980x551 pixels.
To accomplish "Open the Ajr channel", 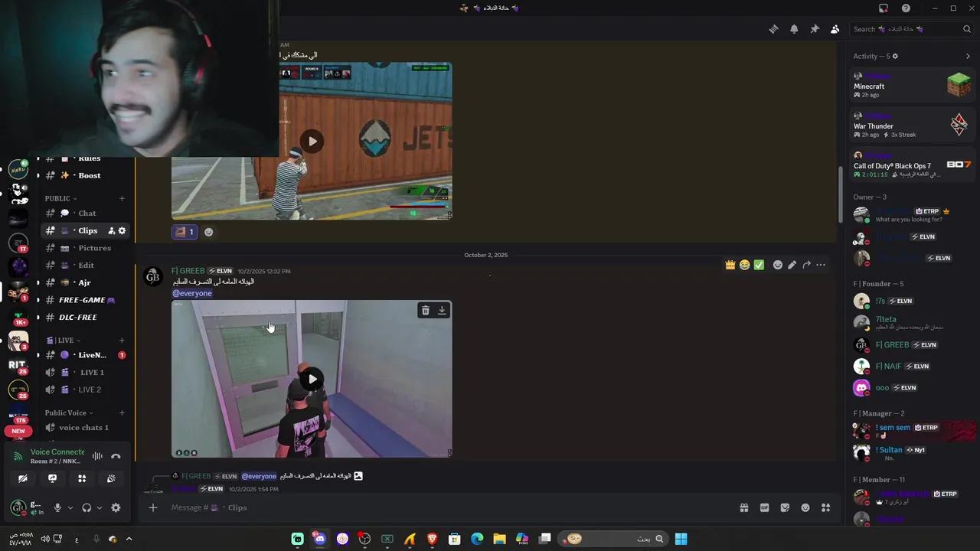I will pos(85,282).
